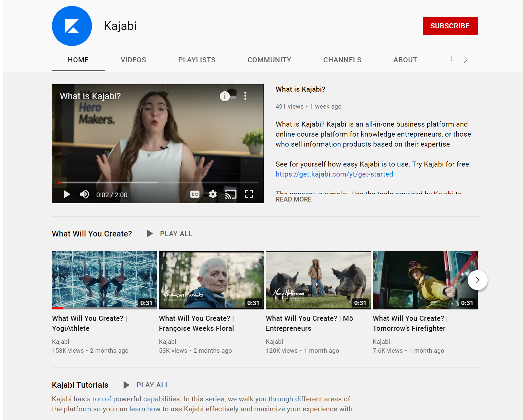Image resolution: width=523 pixels, height=420 pixels.
Task: Click Kajabi channel name under Firefighter video
Action: click(x=381, y=342)
